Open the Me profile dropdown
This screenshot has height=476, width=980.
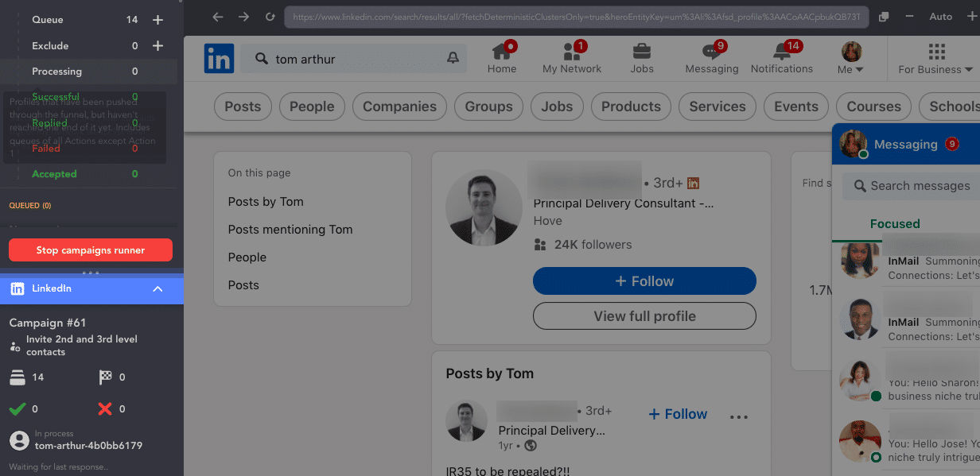[x=850, y=56]
